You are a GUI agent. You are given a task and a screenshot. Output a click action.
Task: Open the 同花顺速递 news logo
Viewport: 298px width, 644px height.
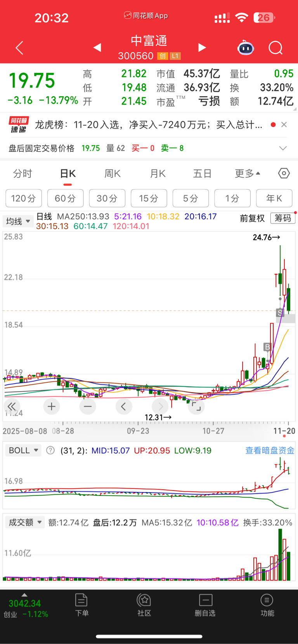(x=19, y=125)
